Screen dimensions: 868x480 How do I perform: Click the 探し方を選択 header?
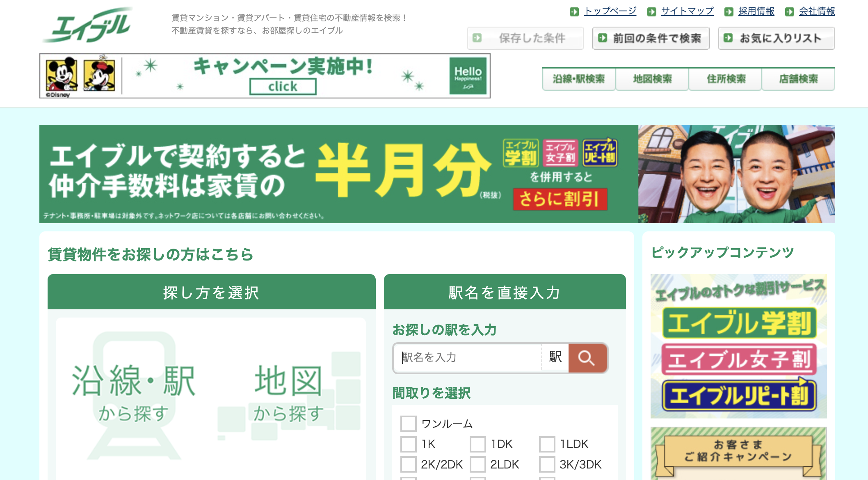click(212, 292)
